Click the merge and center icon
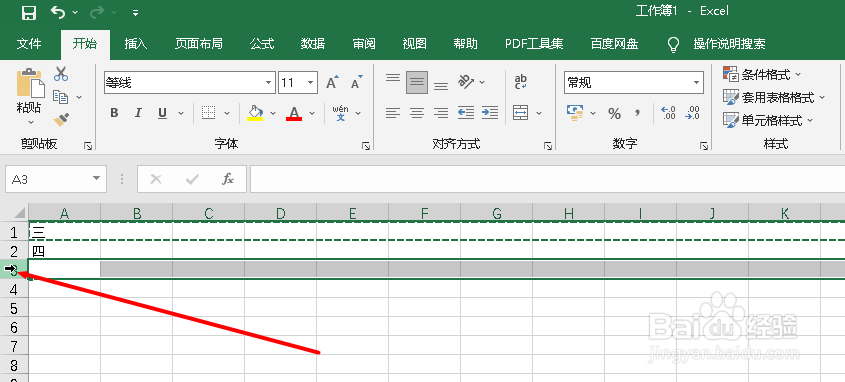 pos(521,113)
